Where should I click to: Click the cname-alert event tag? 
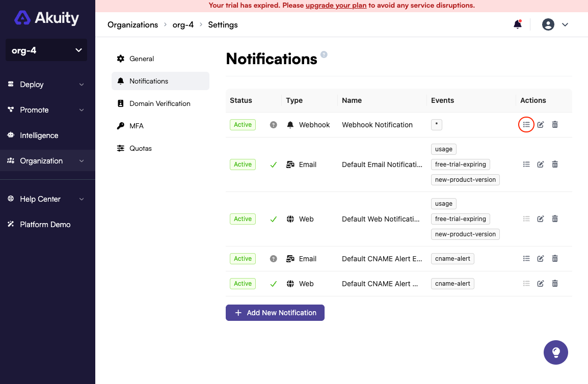[452, 258]
